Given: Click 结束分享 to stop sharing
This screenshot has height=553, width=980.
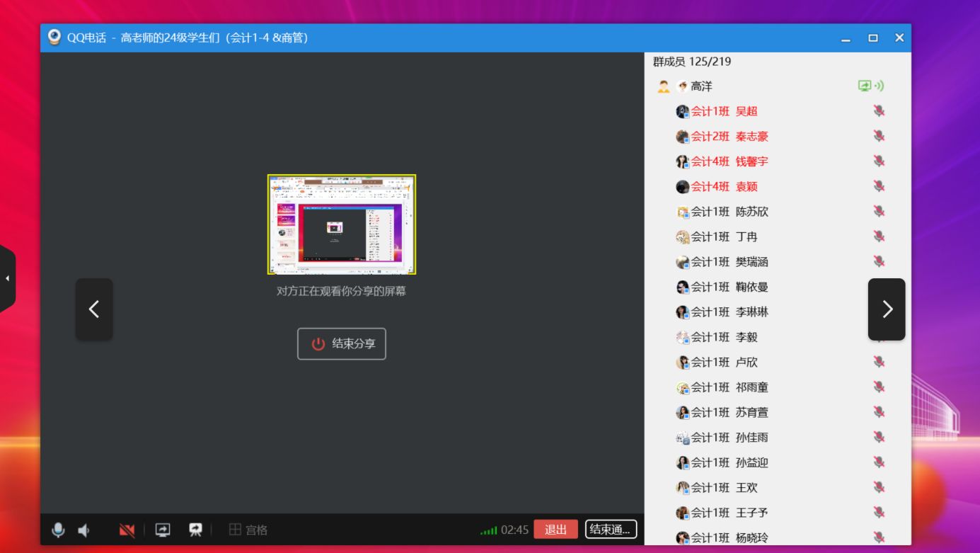Looking at the screenshot, I should 342,344.
